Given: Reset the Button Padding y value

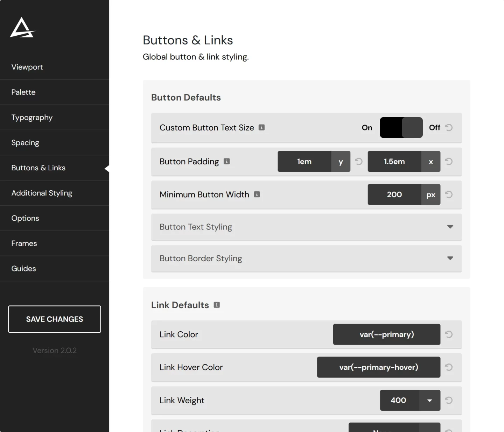Looking at the screenshot, I should click(x=359, y=161).
